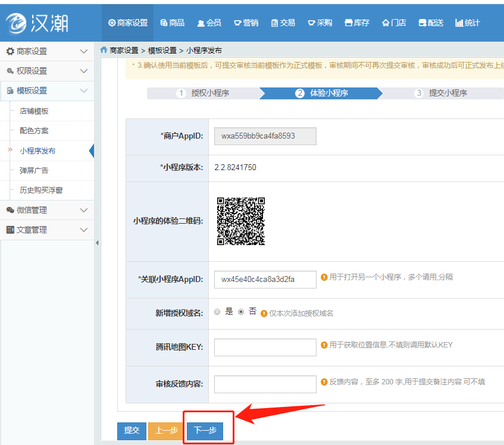
Task: Click the info icon beside 反馈内容
Action: [324, 382]
